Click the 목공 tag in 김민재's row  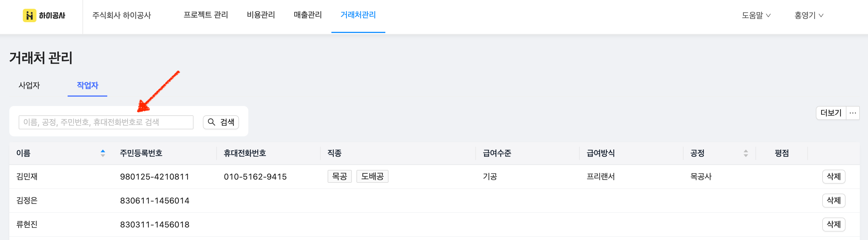pos(339,176)
